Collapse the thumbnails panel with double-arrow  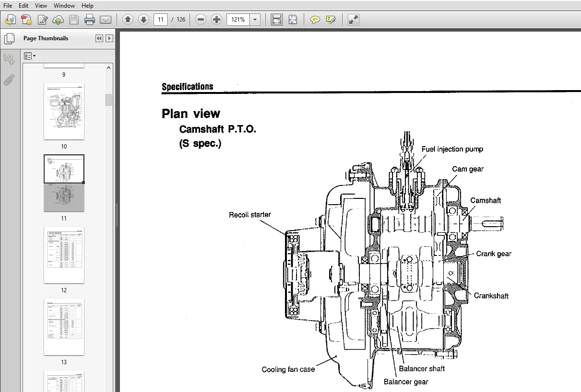click(99, 38)
